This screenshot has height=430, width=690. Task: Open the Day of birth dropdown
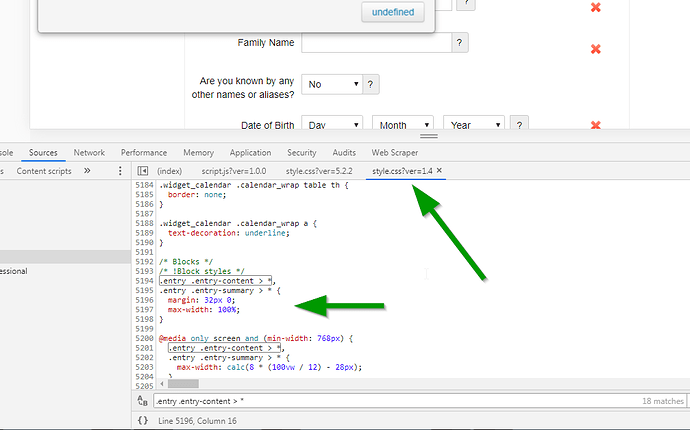pos(332,124)
